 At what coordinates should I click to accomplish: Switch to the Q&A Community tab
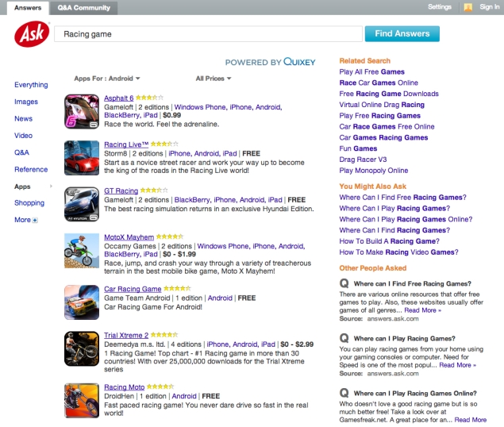point(83,8)
